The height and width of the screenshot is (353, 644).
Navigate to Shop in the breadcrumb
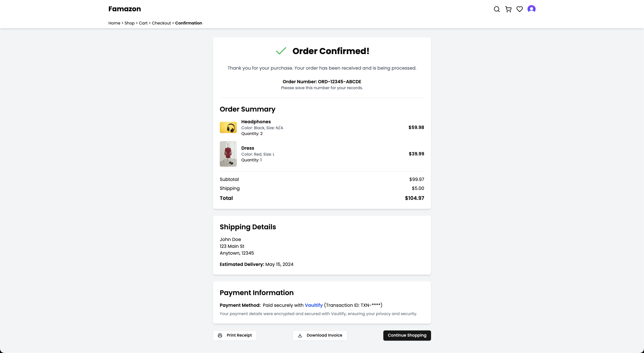(129, 23)
